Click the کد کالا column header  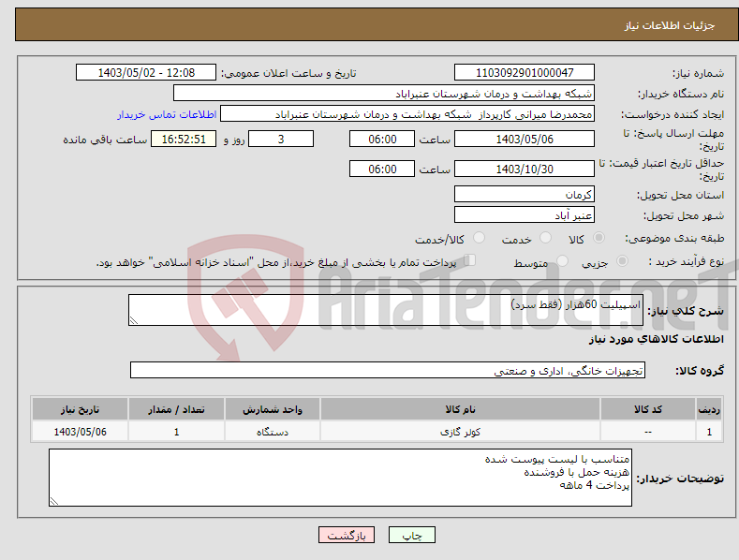pyautogui.click(x=648, y=409)
